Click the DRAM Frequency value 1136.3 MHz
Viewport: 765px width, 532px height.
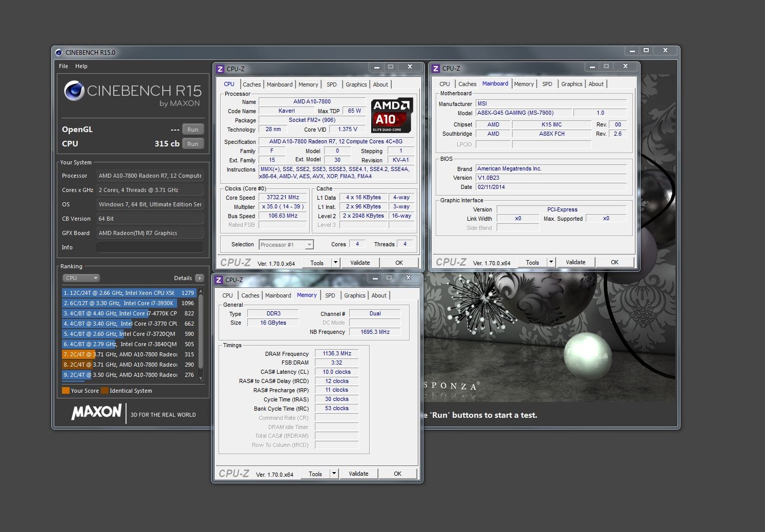tap(337, 354)
